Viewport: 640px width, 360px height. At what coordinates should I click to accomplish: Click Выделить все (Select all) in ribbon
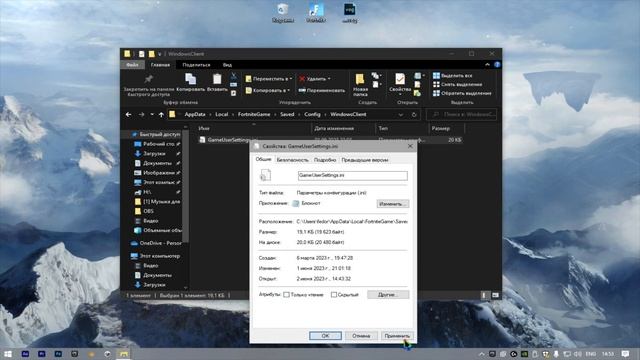click(453, 76)
